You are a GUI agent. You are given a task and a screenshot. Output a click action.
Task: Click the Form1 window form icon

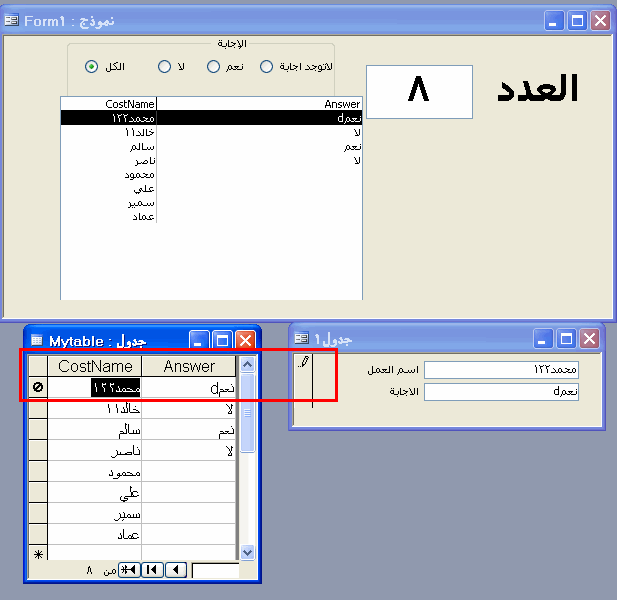click(x=12, y=20)
